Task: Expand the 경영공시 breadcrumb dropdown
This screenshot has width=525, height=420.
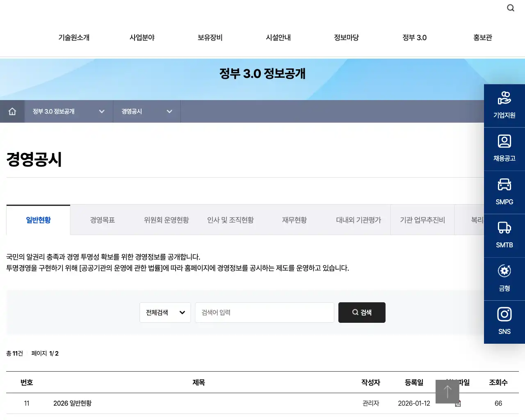Action: tap(169, 111)
